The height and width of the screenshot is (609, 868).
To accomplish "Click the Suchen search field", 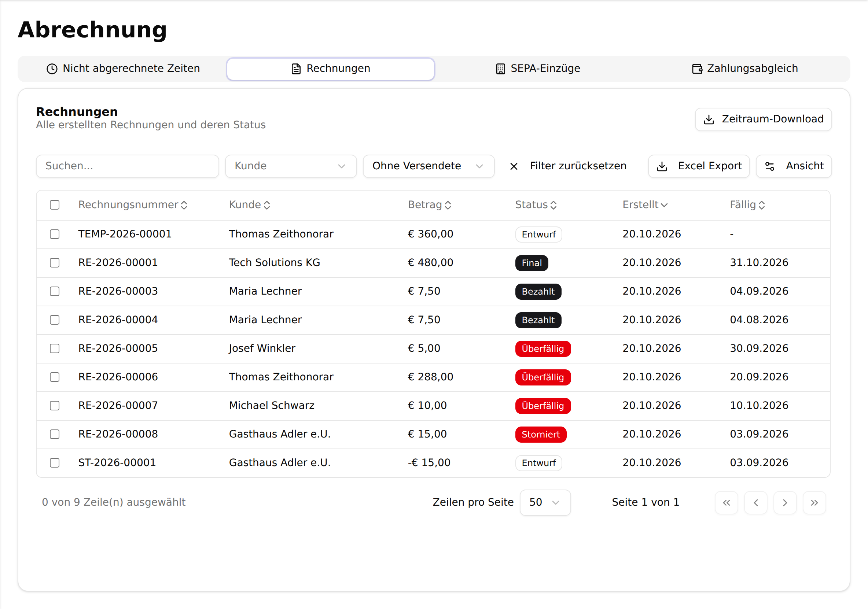I will pos(128,166).
